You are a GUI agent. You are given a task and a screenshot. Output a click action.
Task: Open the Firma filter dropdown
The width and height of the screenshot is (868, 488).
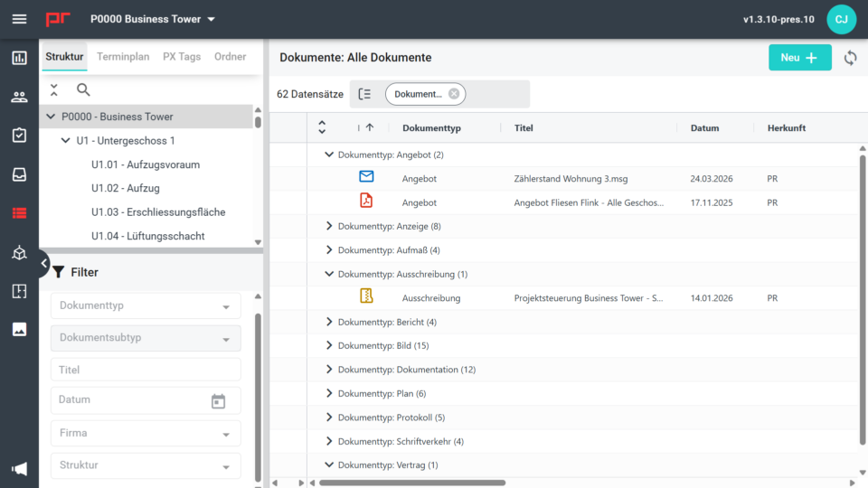pyautogui.click(x=146, y=434)
